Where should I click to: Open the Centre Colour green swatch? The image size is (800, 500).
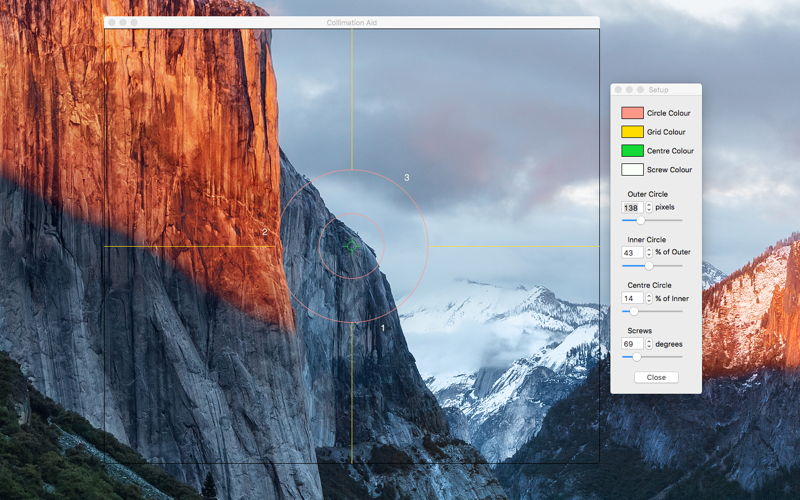coord(632,151)
